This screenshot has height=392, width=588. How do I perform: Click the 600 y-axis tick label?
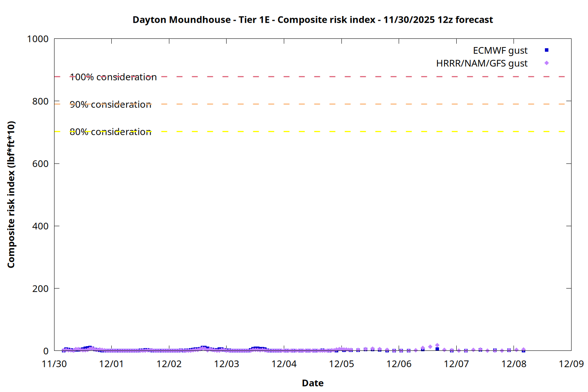pyautogui.click(x=40, y=164)
